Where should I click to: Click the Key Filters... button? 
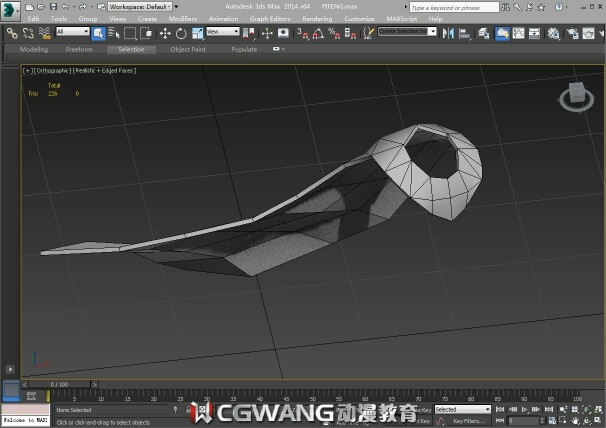point(468,421)
